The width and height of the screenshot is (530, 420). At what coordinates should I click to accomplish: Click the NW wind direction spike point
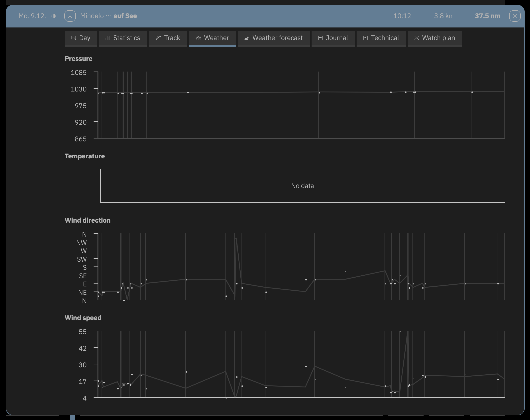click(236, 239)
